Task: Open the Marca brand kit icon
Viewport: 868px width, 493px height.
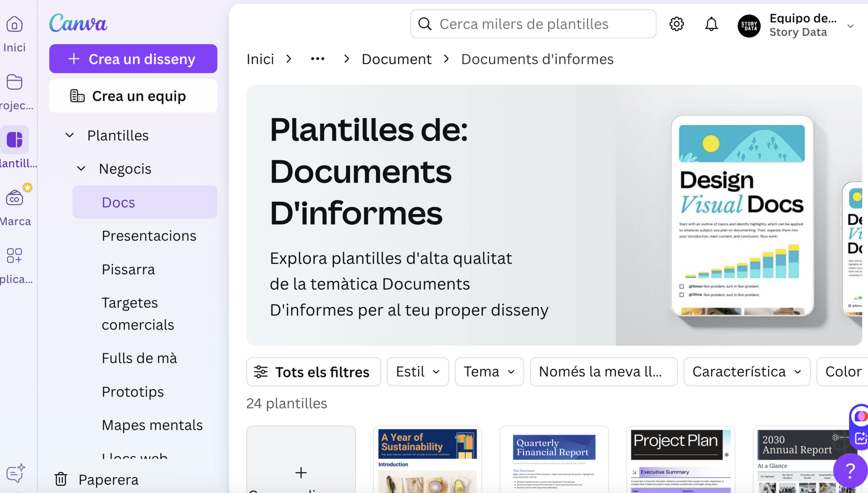Action: 15,198
